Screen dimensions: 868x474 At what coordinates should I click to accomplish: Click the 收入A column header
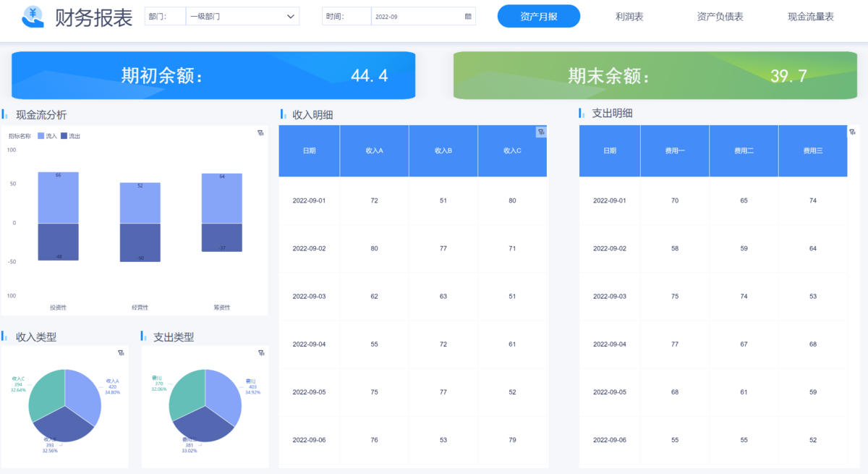tap(374, 151)
